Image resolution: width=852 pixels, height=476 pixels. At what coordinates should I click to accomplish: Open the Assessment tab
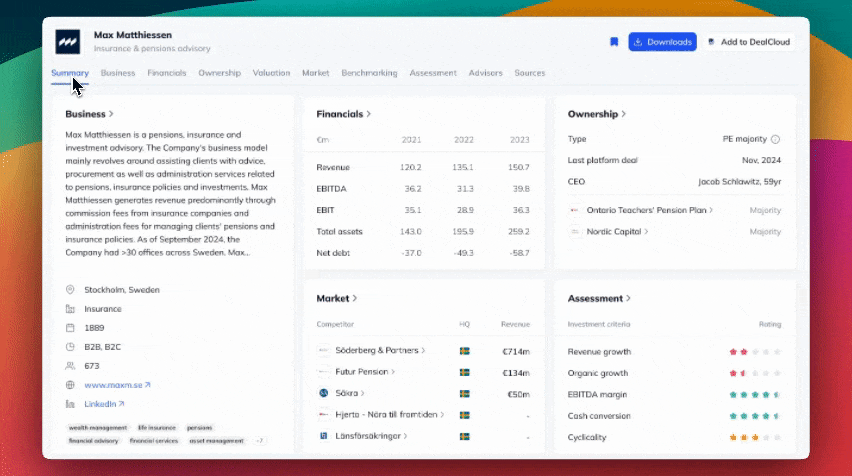click(433, 73)
